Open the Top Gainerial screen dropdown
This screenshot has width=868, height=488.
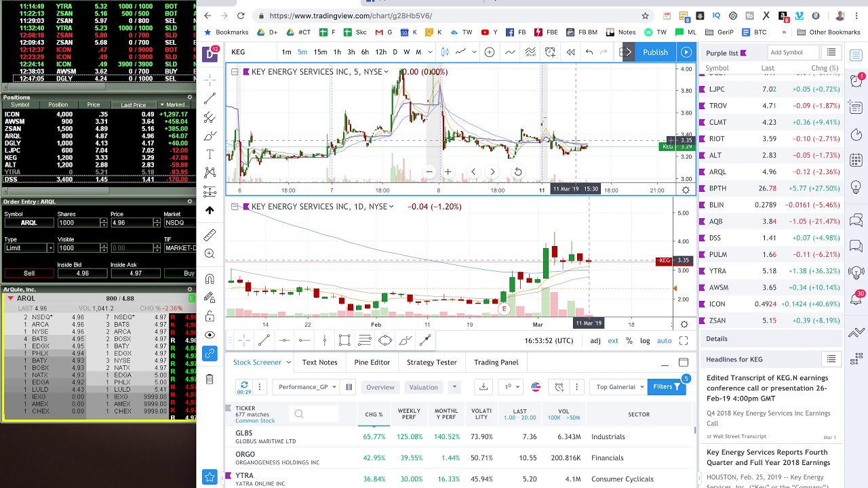(620, 387)
